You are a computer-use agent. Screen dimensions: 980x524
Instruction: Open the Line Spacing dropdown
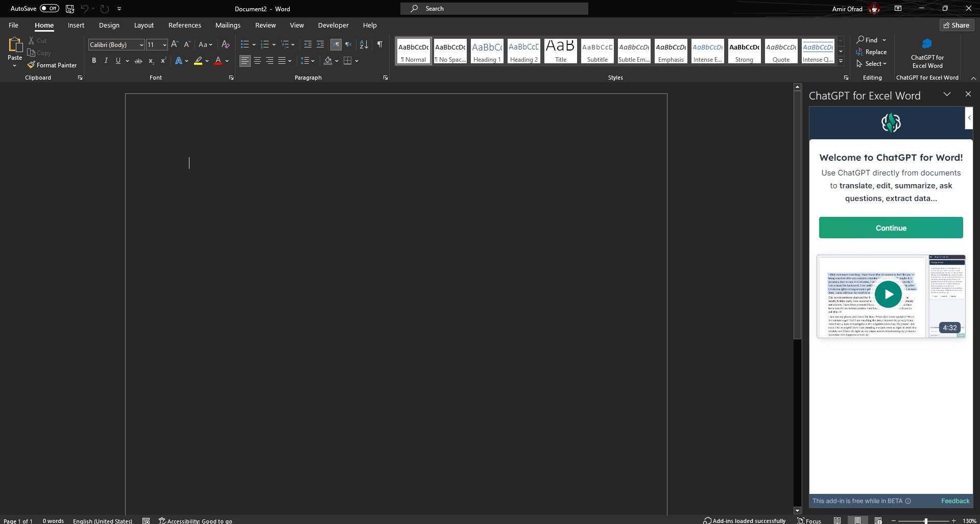click(x=307, y=61)
